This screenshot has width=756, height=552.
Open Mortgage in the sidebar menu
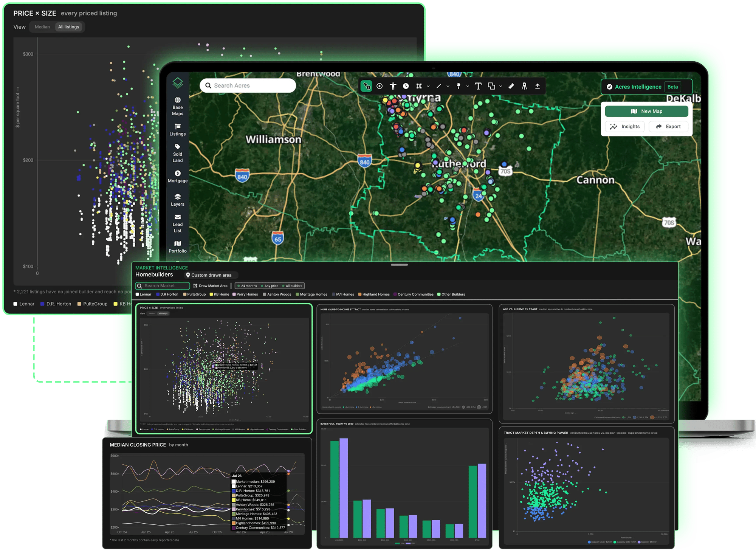(177, 177)
